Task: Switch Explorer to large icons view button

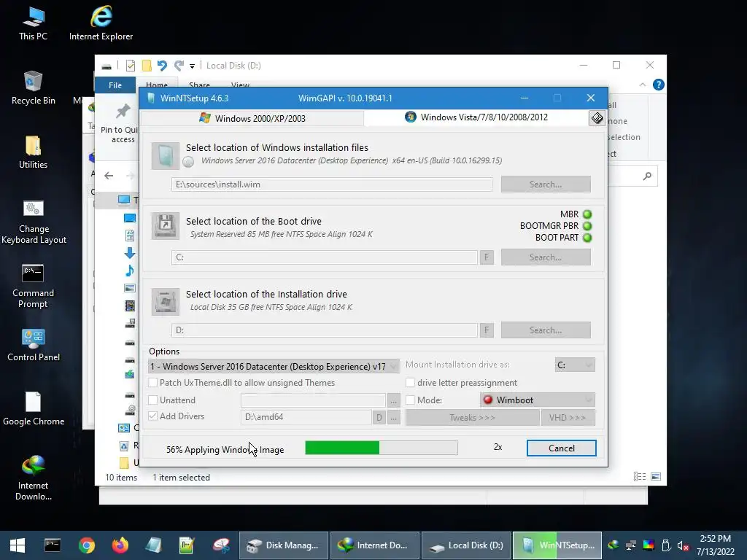Action: pos(656,477)
